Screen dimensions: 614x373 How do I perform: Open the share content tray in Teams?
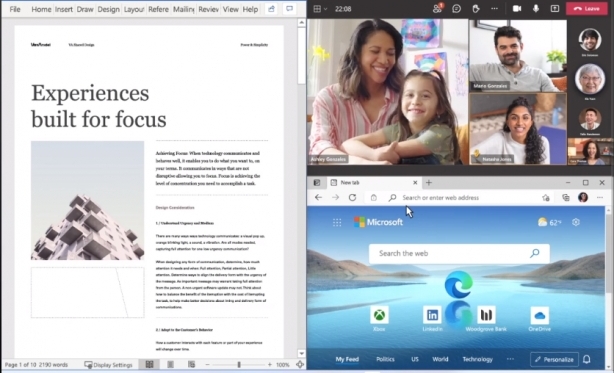(555, 9)
